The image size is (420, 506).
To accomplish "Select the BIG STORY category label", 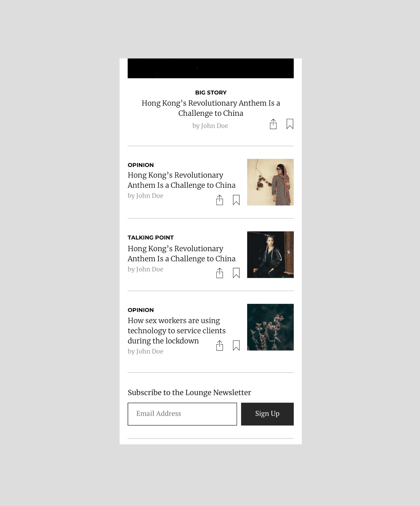I will 211,92.
